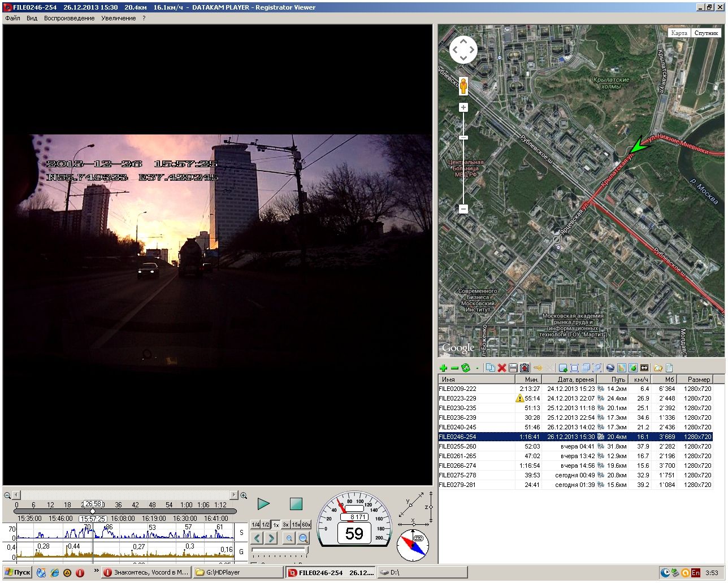Screen dimensions: 728x583
Task: Set playback speed to 1/4
Action: (x=255, y=525)
